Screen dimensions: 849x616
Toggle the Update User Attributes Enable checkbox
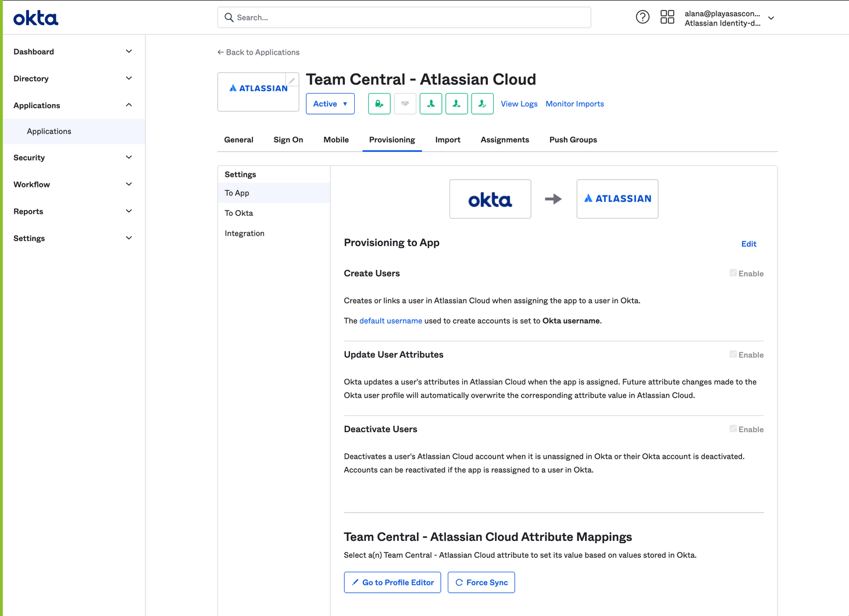[x=733, y=354]
